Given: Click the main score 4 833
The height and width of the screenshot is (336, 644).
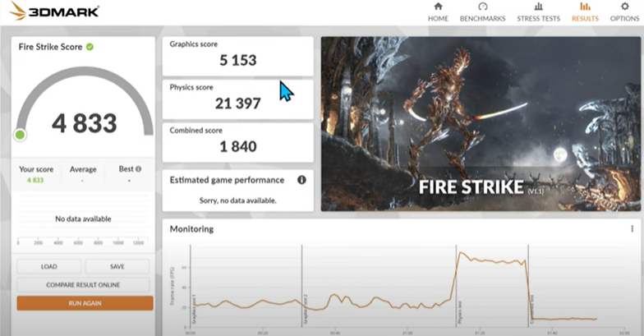Looking at the screenshot, I should point(84,123).
